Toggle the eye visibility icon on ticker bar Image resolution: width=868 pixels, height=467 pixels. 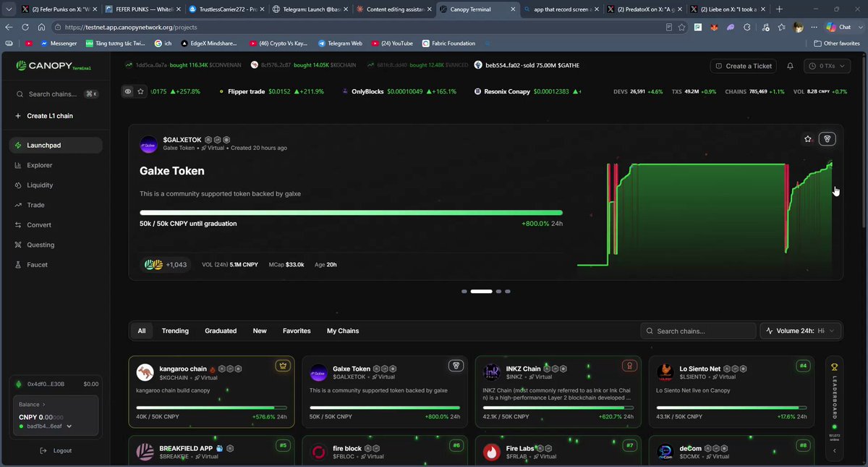pos(128,92)
